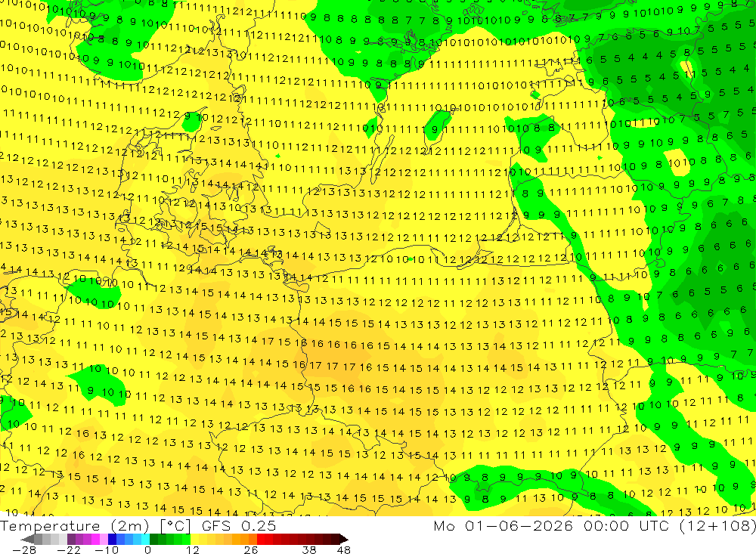Click the dark purple swatch in the legend
The width and height of the screenshot is (756, 554).
coord(71,539)
